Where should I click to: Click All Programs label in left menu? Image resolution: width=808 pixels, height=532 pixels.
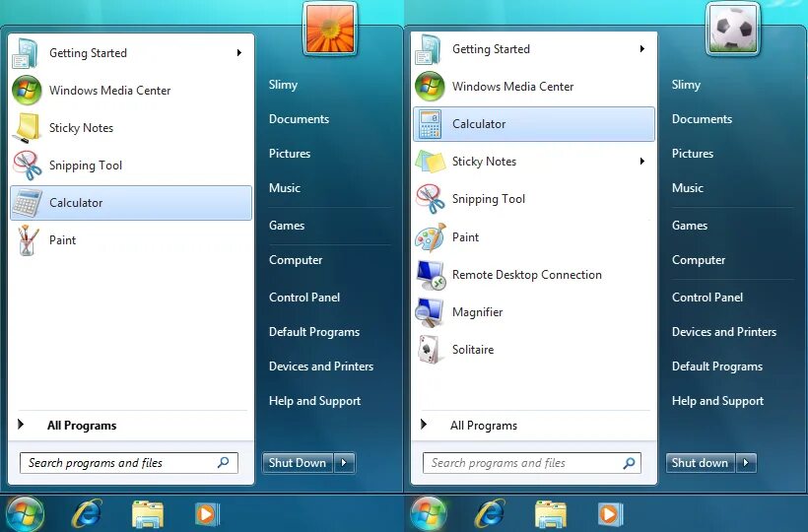(x=82, y=426)
